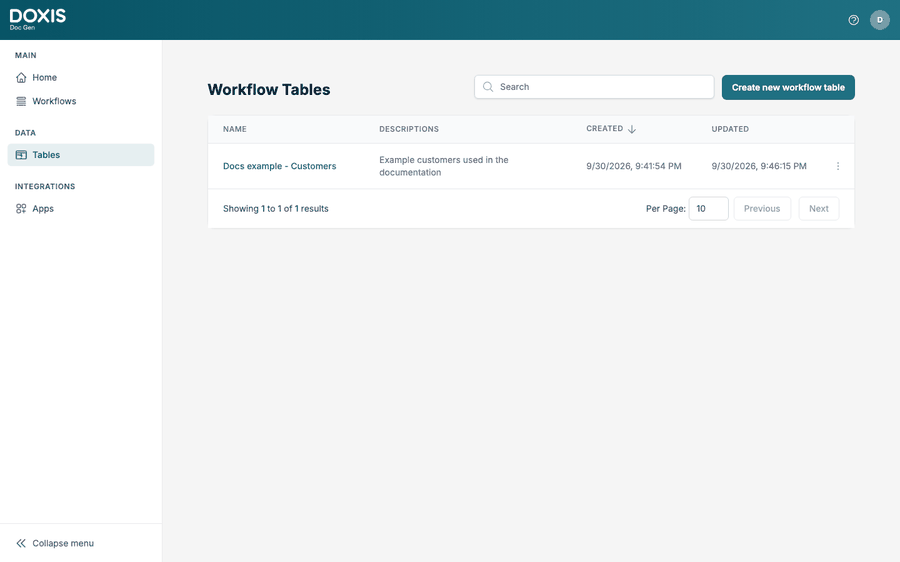Click the collapse menu double-chevron icon
900x562 pixels.
tap(21, 543)
